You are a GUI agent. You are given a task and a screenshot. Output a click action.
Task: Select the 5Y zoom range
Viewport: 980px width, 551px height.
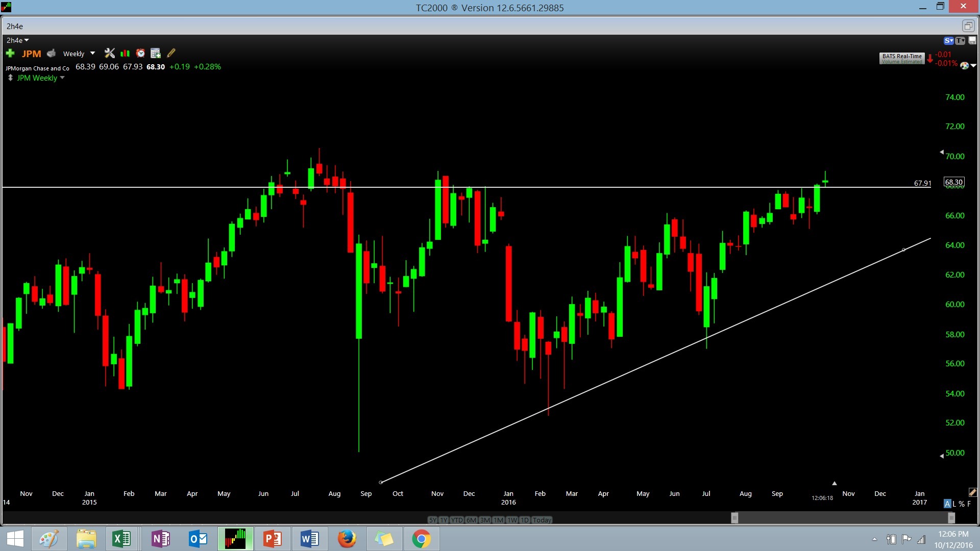432,520
